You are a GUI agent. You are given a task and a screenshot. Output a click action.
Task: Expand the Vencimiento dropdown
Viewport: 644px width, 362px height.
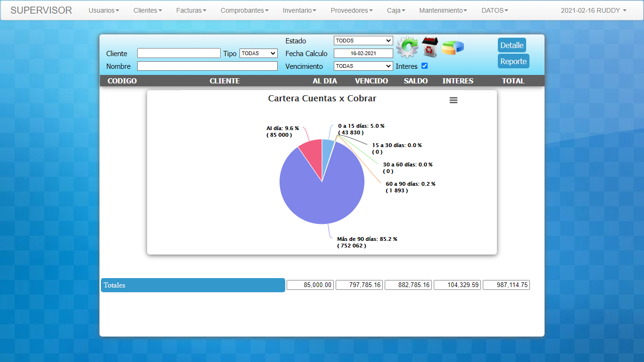click(x=363, y=66)
